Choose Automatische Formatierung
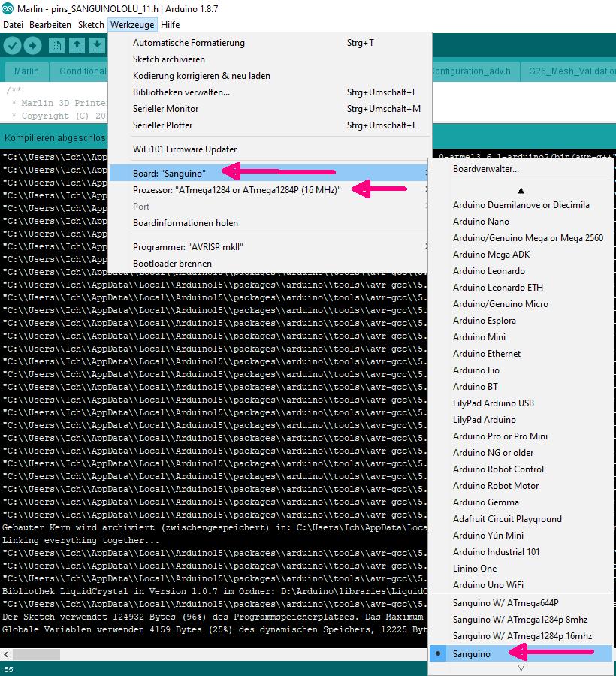This screenshot has height=676, width=616. coord(269,43)
